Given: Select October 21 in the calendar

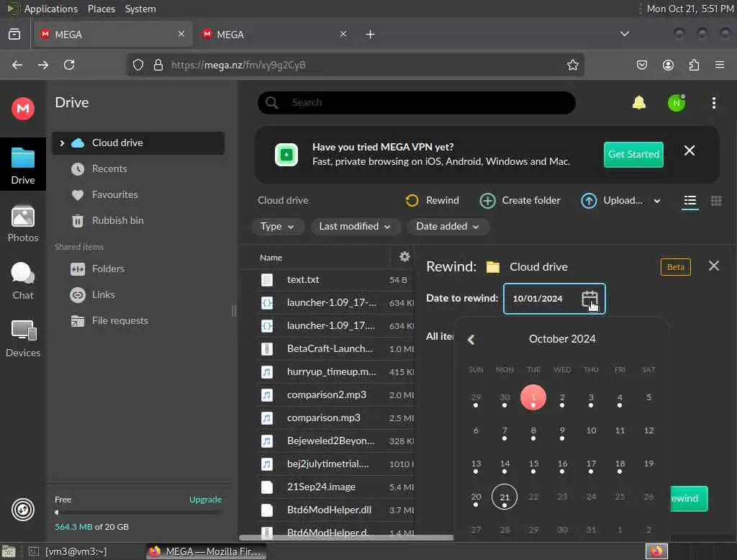Looking at the screenshot, I should [505, 497].
